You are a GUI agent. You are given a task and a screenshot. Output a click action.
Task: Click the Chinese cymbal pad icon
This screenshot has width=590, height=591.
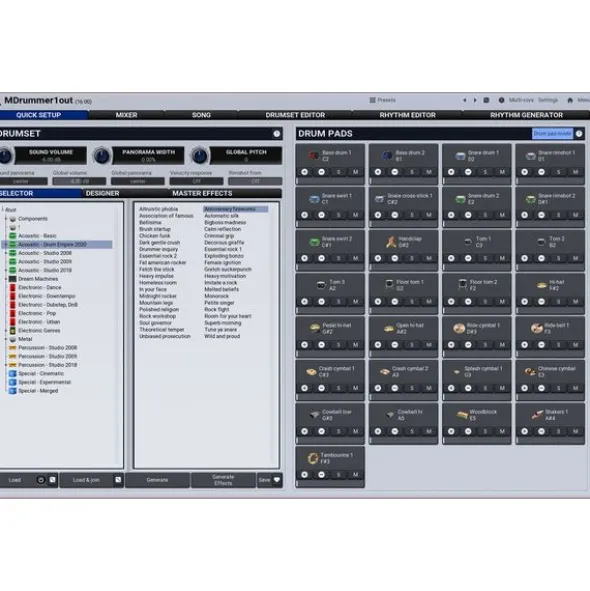point(530,372)
